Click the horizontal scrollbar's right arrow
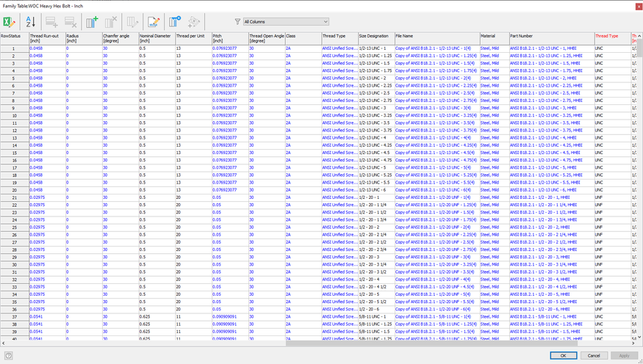The height and width of the screenshot is (364, 643). point(635,343)
